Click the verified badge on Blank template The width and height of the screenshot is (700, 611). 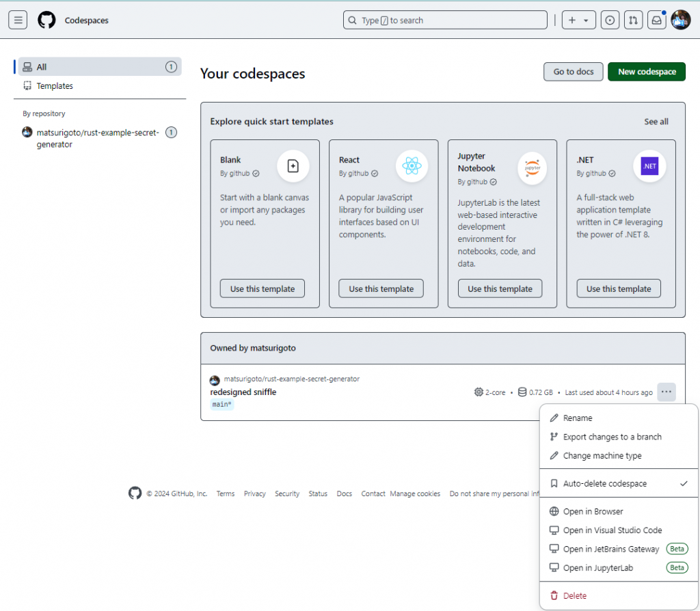click(x=256, y=174)
